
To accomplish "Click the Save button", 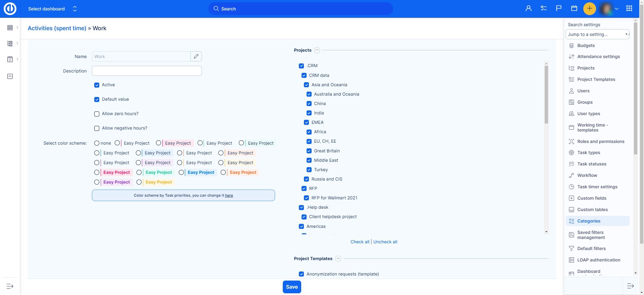I will coord(292,287).
